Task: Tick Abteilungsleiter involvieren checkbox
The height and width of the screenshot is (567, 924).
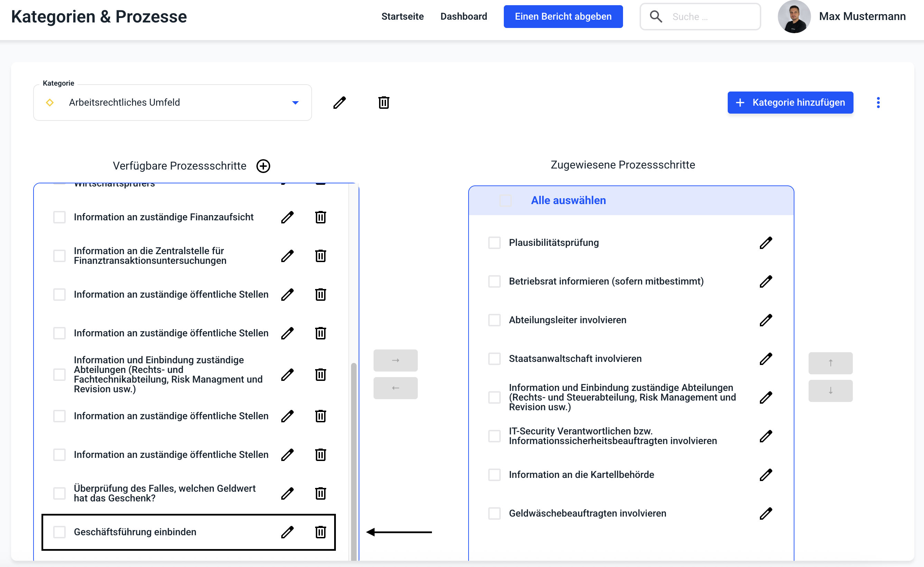Action: (494, 320)
